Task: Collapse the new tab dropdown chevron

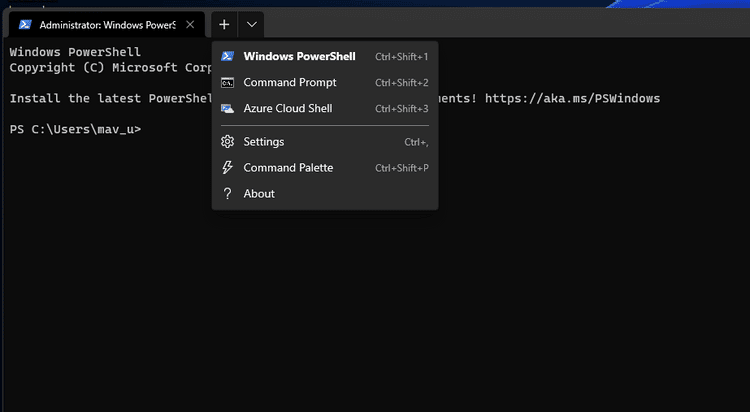Action: click(252, 24)
